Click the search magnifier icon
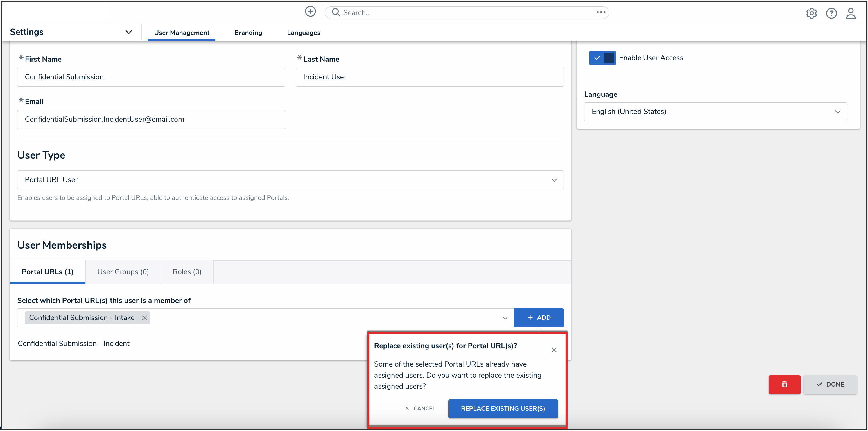868x431 pixels. click(336, 12)
